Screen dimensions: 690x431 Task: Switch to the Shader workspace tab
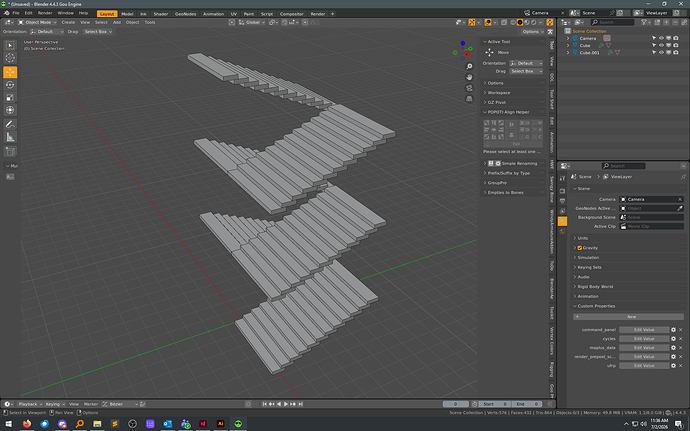[x=161, y=14]
